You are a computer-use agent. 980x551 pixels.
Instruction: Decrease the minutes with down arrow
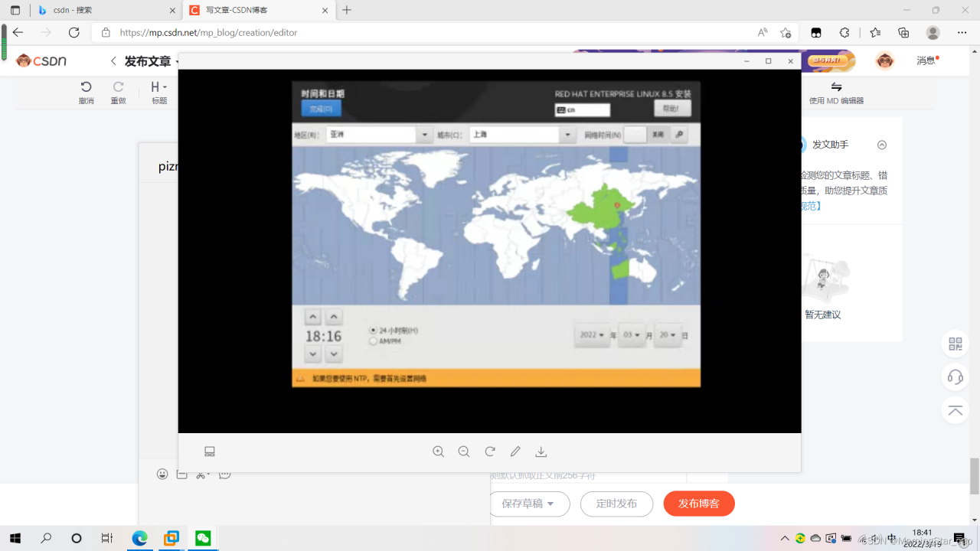(334, 354)
